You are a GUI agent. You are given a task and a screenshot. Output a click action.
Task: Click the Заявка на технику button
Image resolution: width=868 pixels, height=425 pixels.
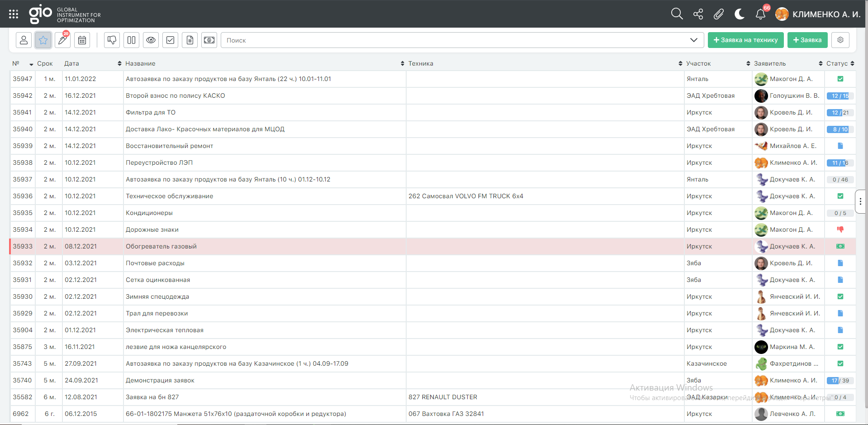(x=745, y=40)
